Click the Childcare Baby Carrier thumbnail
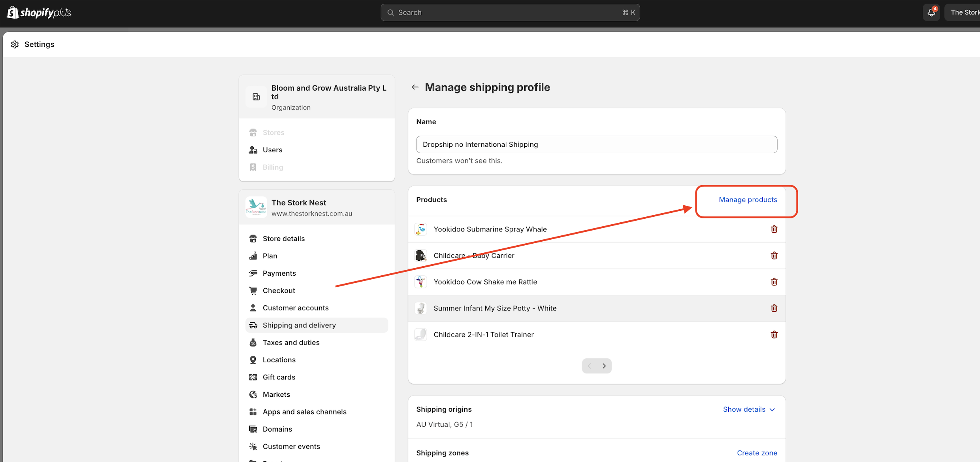Image resolution: width=980 pixels, height=462 pixels. point(421,256)
